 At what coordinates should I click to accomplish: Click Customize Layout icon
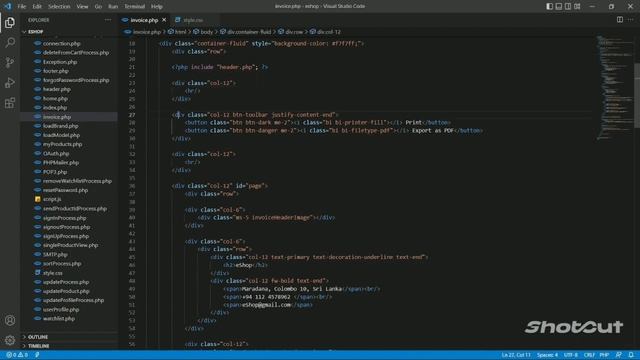(577, 6)
